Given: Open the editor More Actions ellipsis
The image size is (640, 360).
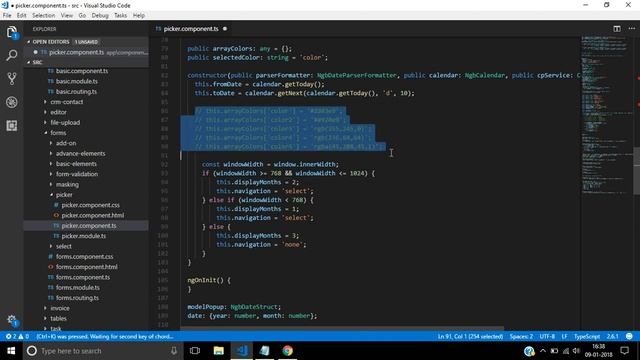Looking at the screenshot, I should (632, 29).
